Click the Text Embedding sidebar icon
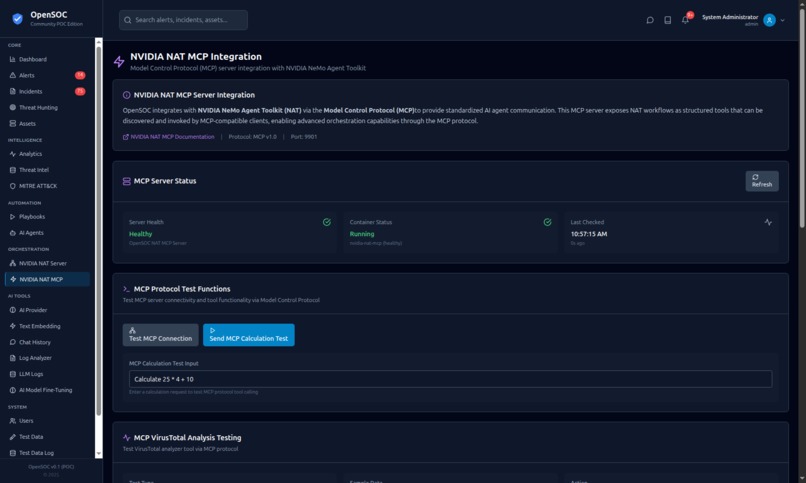The width and height of the screenshot is (806, 483). point(13,326)
